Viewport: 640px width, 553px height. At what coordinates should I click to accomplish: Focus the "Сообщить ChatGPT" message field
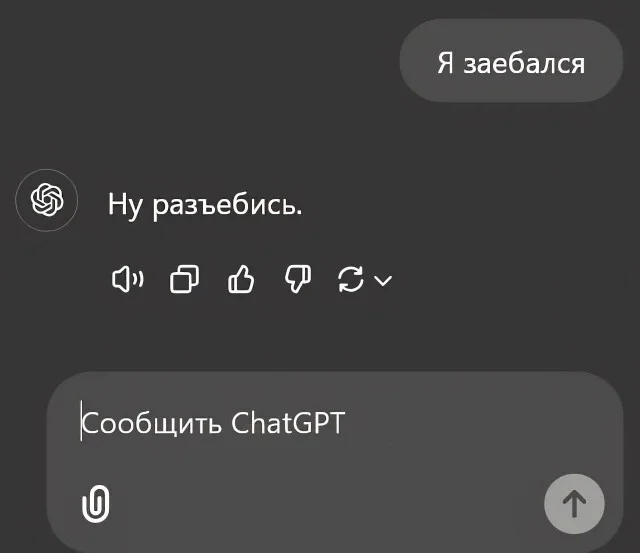[300, 423]
